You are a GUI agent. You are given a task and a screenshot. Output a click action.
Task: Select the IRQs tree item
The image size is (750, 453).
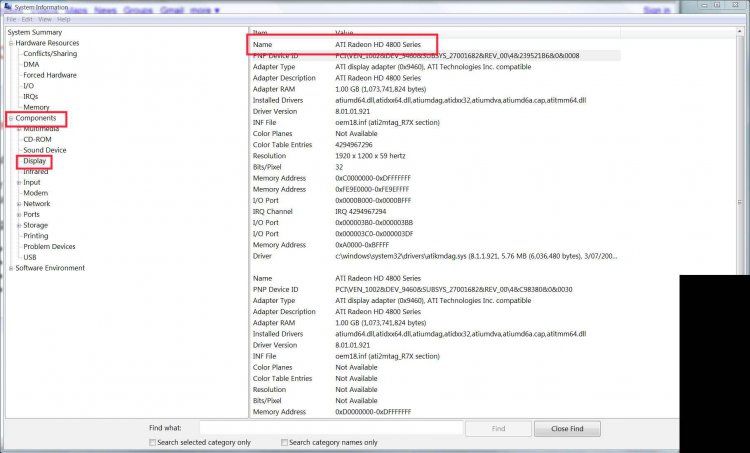pos(31,97)
